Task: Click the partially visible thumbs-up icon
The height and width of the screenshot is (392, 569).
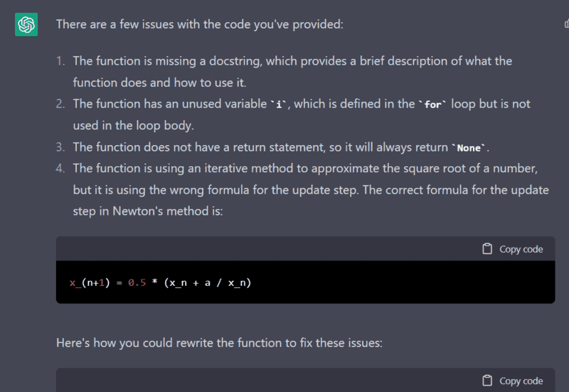Action: 566,25
